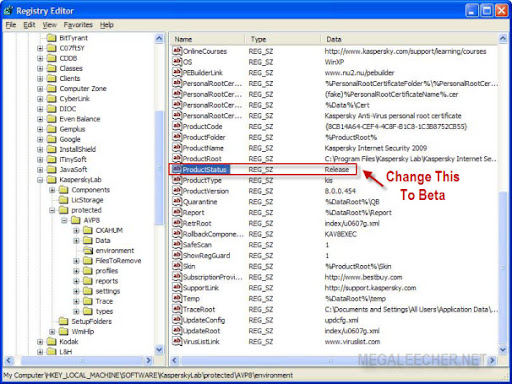Expand the WmiHlp tree node

point(52,332)
